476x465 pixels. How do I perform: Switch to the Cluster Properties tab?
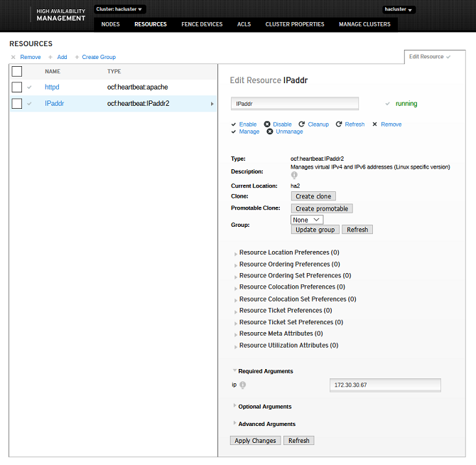[295, 24]
